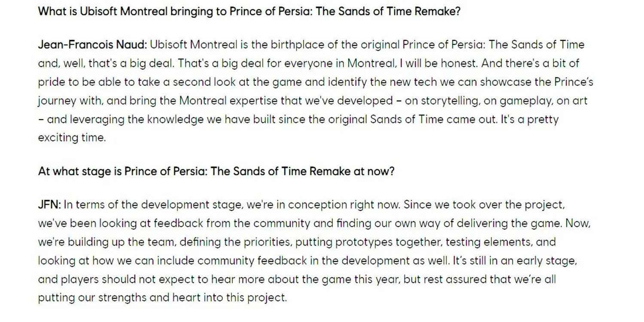Click the bold JFN speaker label
Screen dimensions: 644x322
(50, 205)
